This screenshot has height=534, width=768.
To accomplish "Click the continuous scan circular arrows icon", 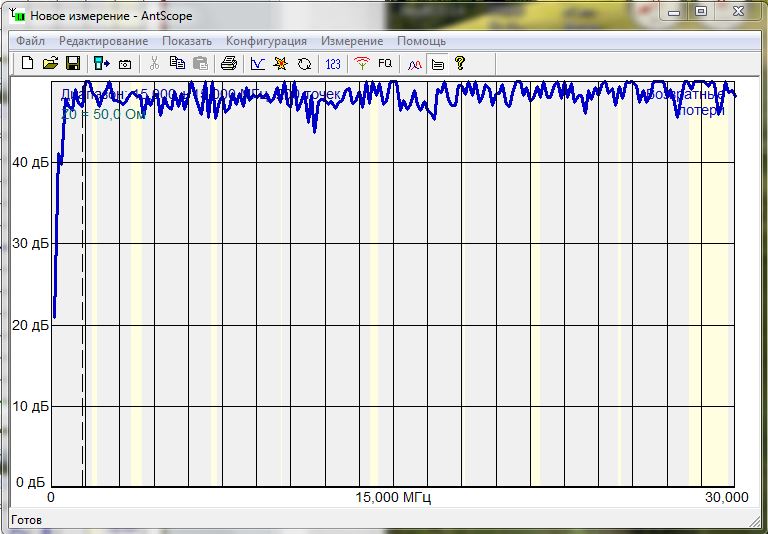I will pos(304,63).
